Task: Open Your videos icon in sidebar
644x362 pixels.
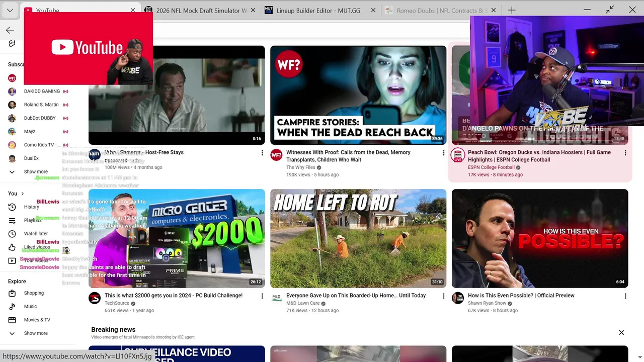Action: [x=12, y=260]
